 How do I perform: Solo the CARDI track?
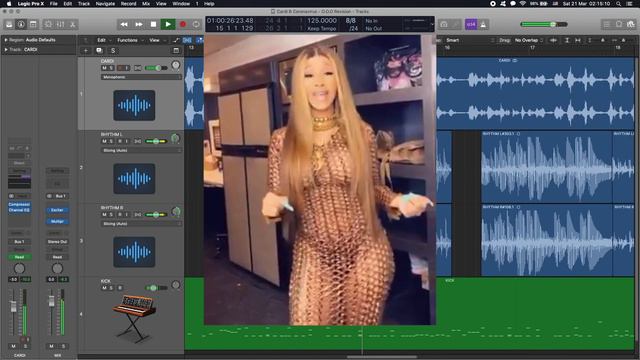pyautogui.click(x=111, y=68)
